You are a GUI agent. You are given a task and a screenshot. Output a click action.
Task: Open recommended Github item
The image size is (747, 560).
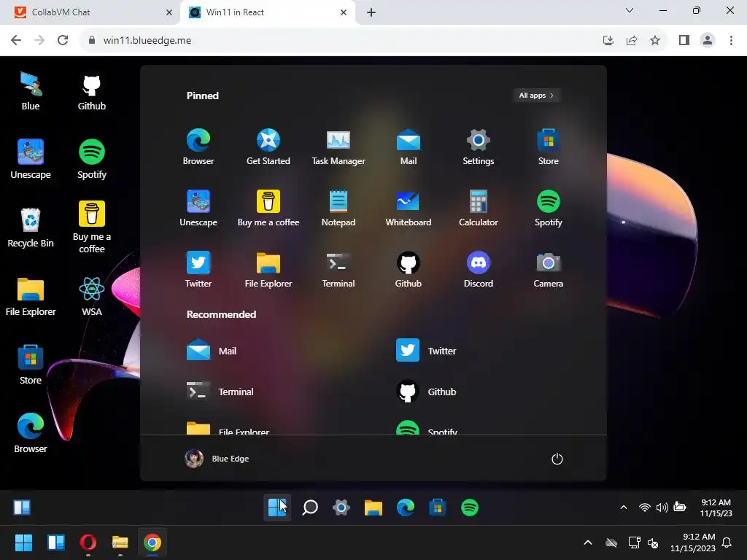click(426, 392)
